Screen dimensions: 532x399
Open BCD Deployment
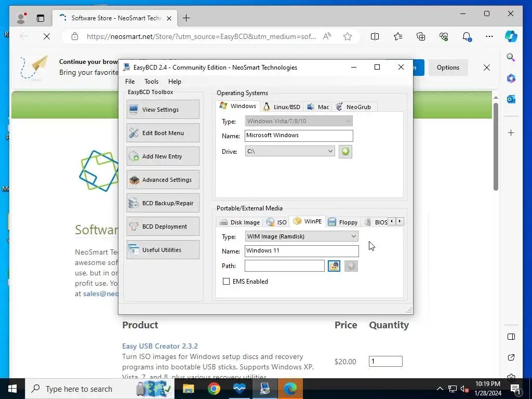click(x=163, y=227)
